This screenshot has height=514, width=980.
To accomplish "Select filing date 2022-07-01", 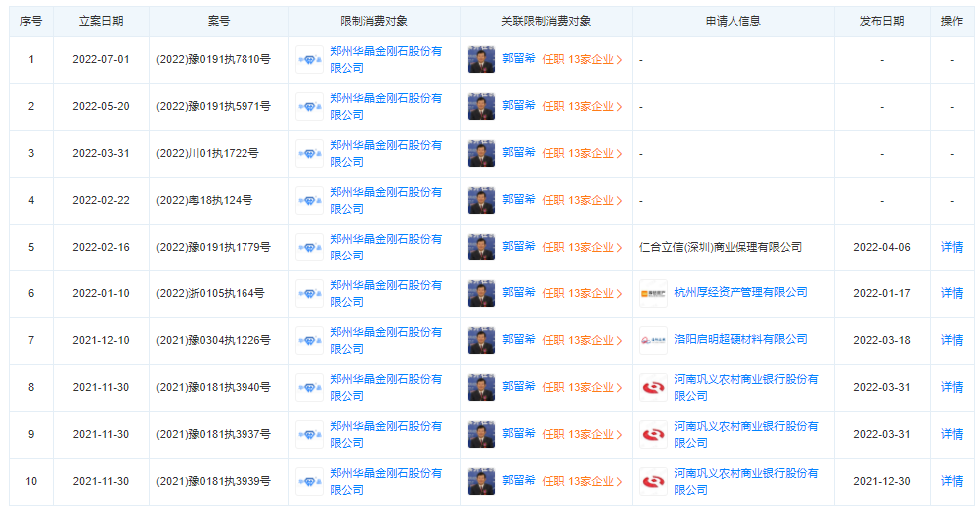I will coord(101,60).
